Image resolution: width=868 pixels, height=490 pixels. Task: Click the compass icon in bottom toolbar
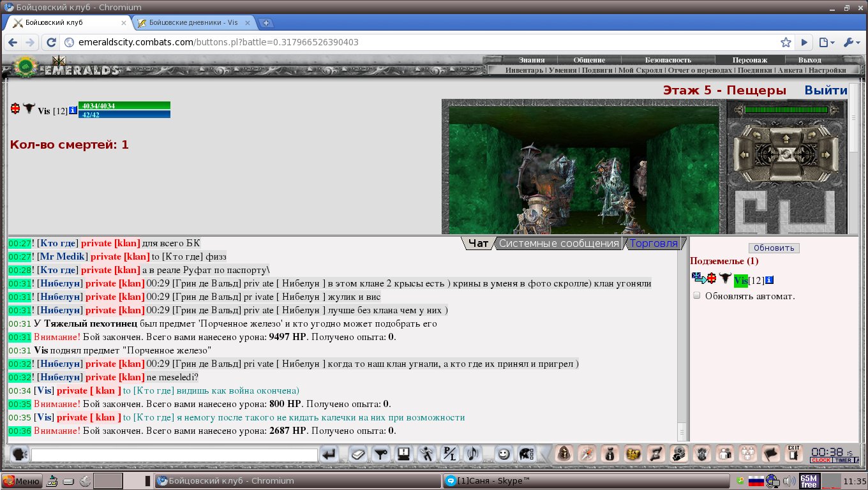[x=587, y=454]
